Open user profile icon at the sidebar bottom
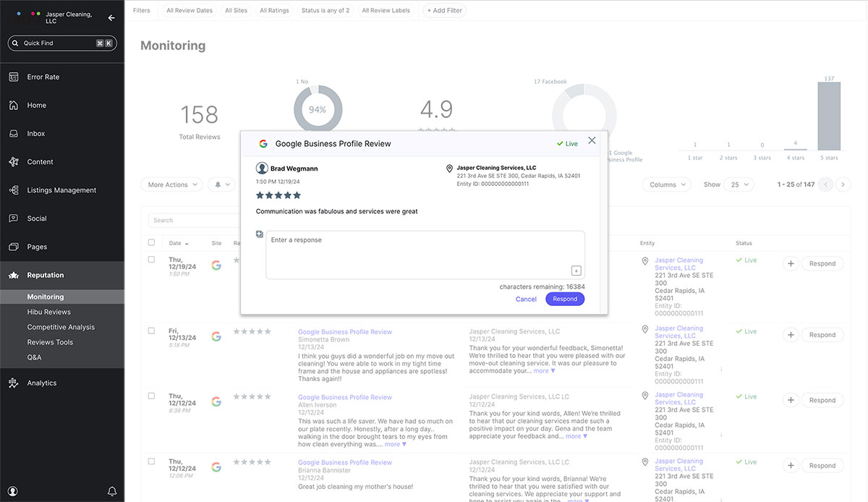 13,491
